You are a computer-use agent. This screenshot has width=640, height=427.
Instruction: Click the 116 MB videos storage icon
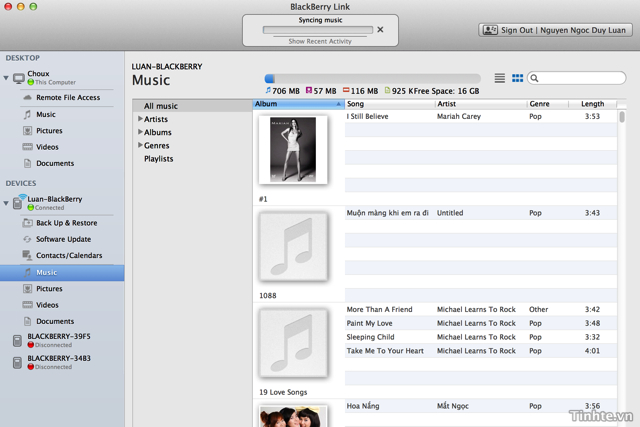(x=346, y=90)
